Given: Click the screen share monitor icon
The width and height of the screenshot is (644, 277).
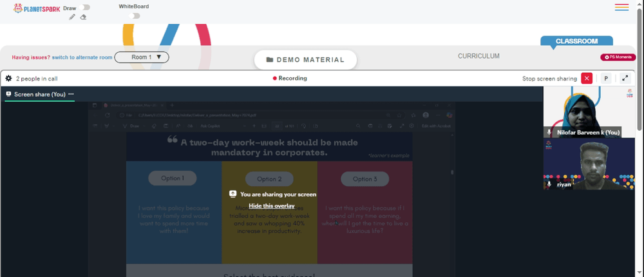Looking at the screenshot, I should coord(8,94).
